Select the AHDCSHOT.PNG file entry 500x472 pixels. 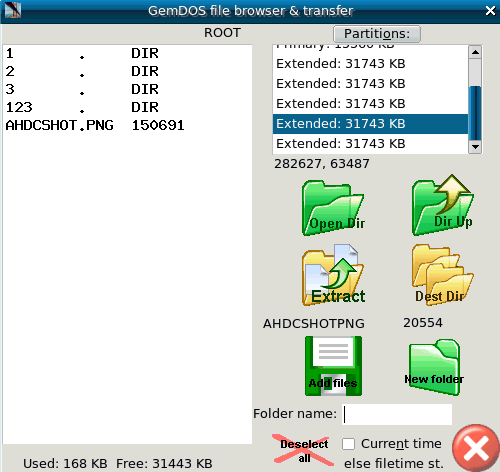[127, 125]
